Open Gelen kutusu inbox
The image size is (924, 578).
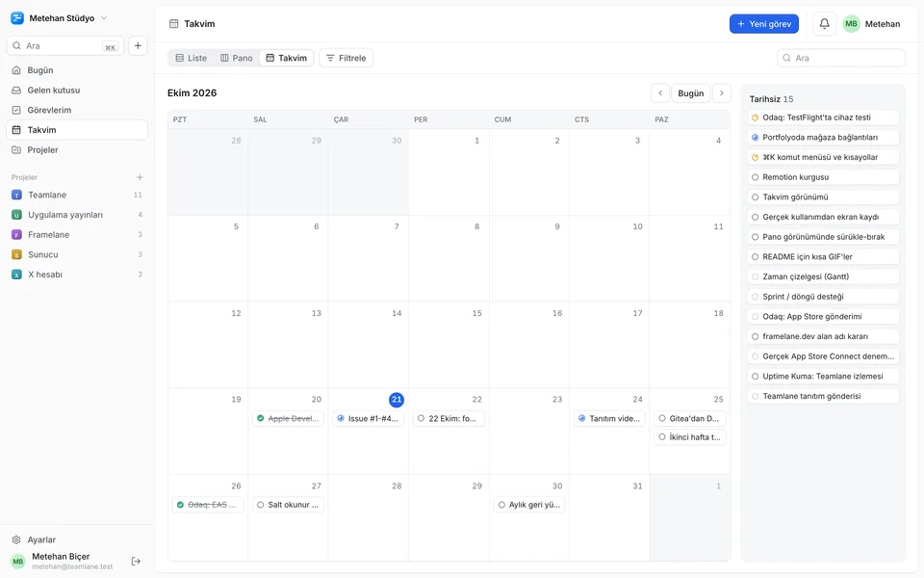[x=77, y=91]
